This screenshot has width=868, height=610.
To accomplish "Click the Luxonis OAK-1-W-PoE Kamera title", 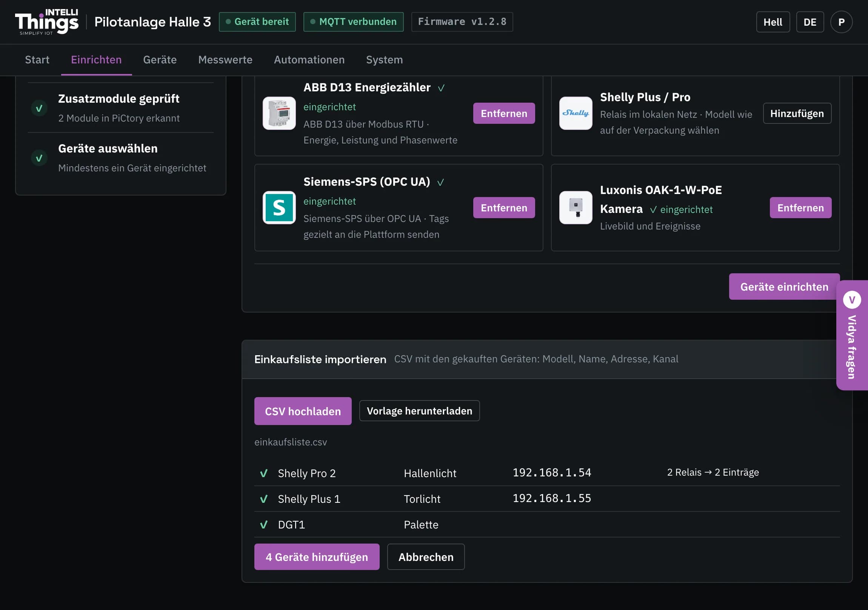I will pos(661,199).
